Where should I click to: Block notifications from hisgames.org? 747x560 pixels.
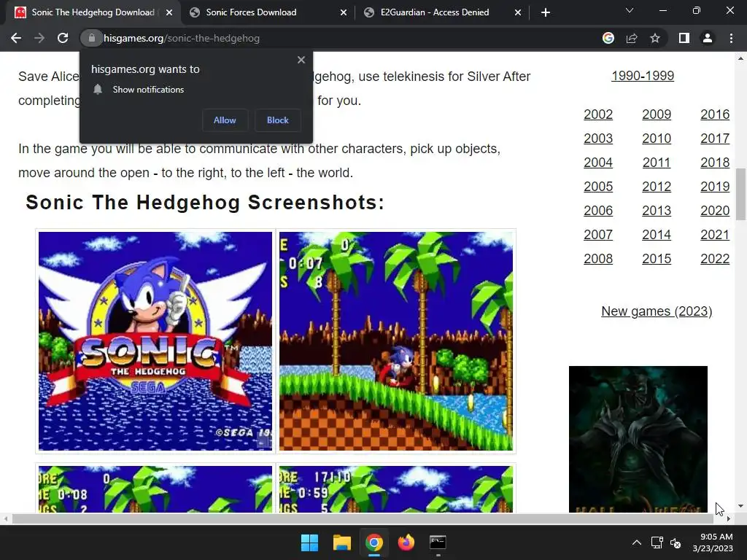(x=278, y=120)
